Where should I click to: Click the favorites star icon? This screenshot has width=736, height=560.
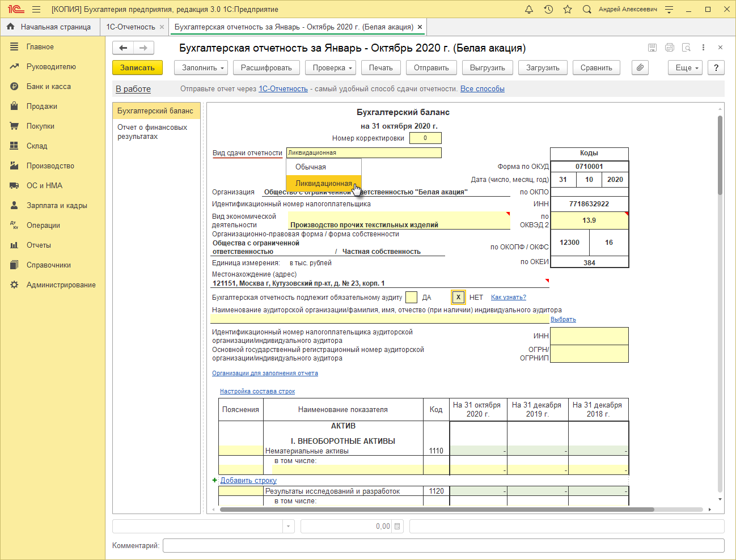pos(568,10)
